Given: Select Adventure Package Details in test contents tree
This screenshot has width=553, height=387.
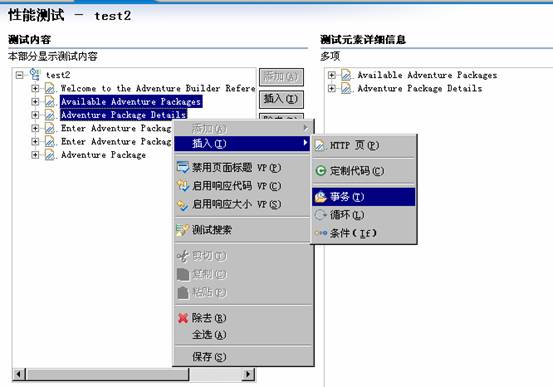Looking at the screenshot, I should (x=123, y=115).
